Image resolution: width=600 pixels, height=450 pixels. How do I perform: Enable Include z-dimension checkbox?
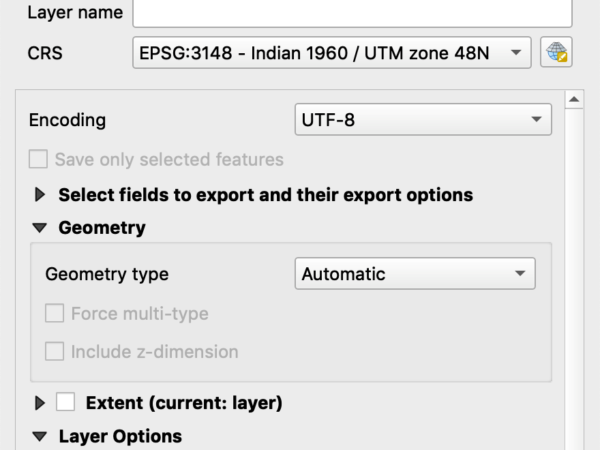coord(54,351)
